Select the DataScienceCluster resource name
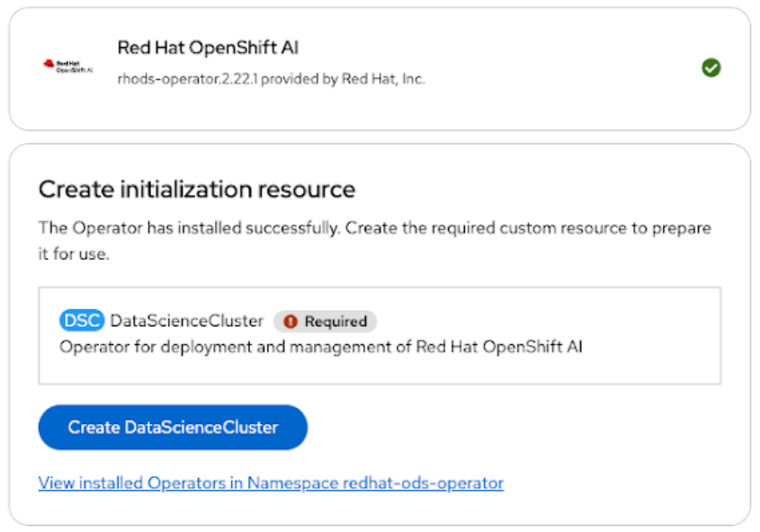 (x=187, y=321)
